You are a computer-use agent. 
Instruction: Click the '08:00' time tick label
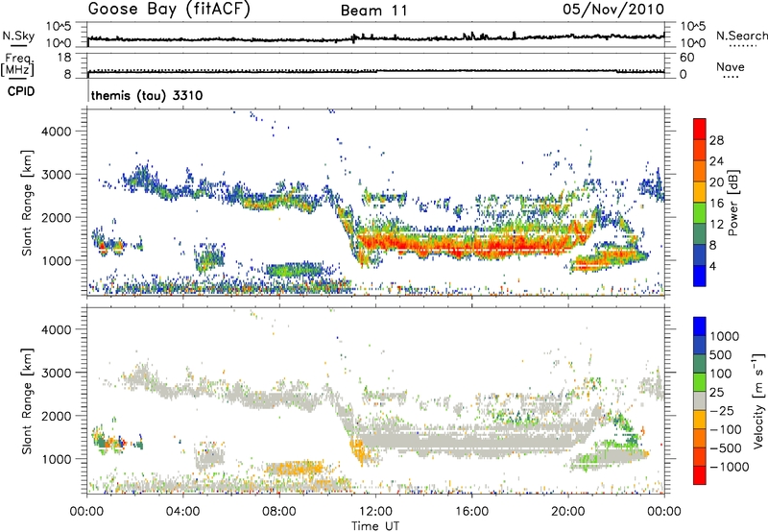click(x=279, y=512)
